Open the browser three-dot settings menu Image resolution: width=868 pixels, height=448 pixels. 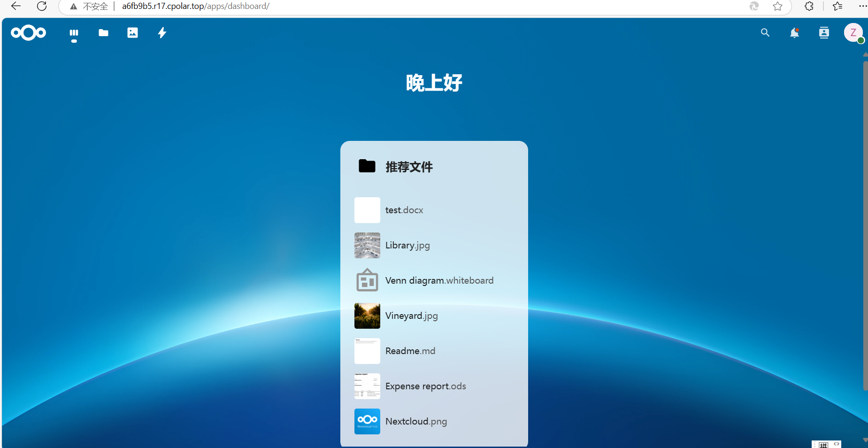click(863, 6)
